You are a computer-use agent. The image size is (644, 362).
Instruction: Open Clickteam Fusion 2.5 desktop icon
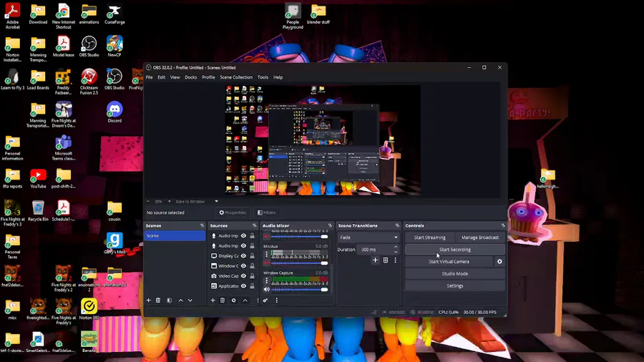click(89, 82)
